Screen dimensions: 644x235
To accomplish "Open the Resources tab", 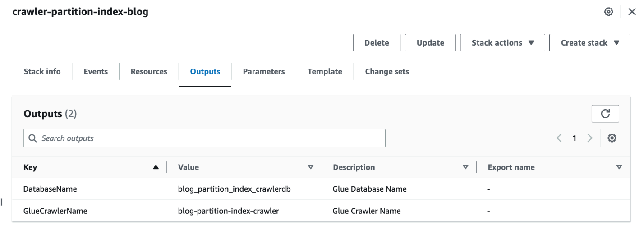I will point(149,71).
